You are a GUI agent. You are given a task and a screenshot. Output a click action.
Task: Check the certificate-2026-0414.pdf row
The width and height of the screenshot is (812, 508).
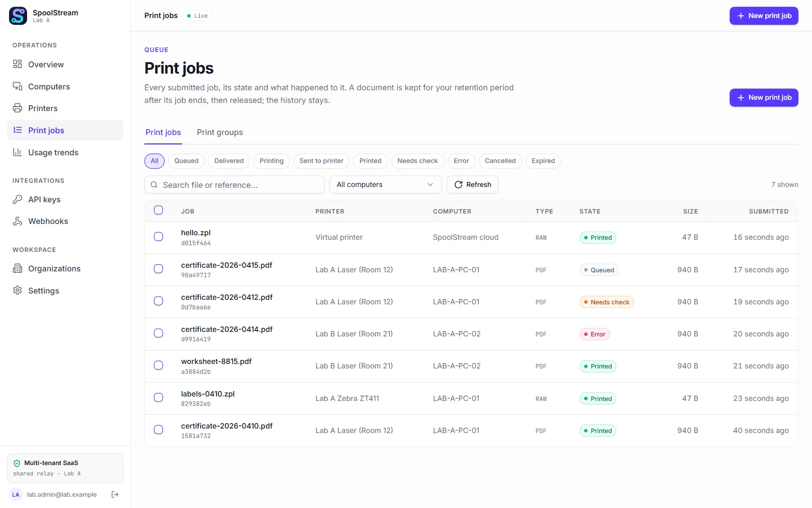coord(158,333)
